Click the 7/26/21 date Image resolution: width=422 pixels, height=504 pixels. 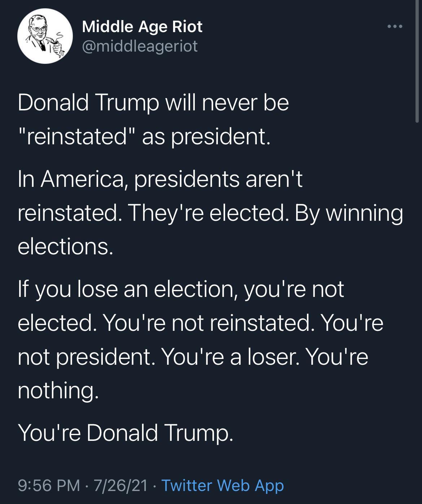(x=120, y=485)
